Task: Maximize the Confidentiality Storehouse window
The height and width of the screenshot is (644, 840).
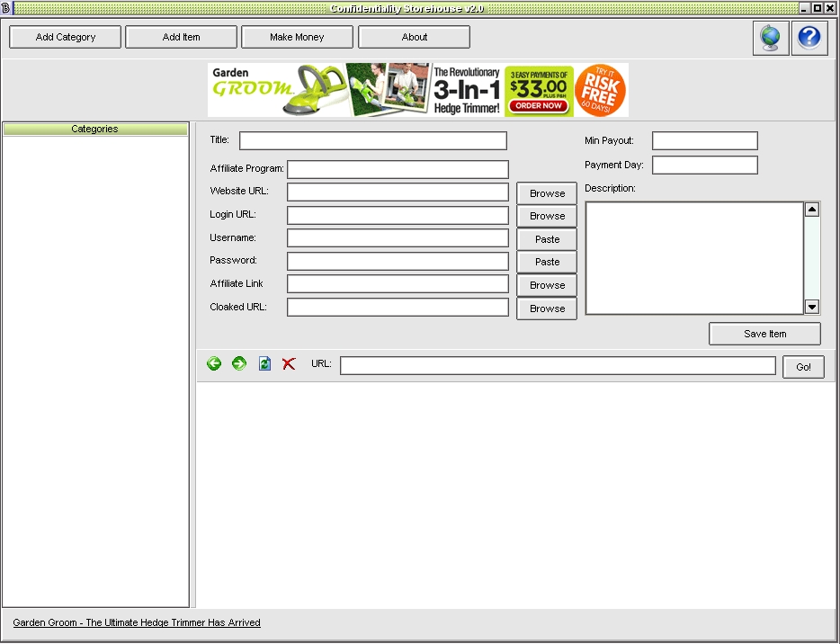Action: (817, 8)
